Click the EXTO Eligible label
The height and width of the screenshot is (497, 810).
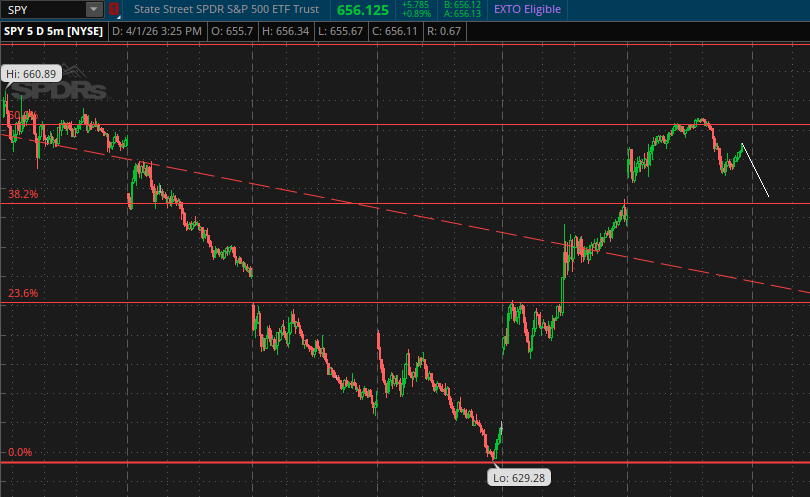pos(527,9)
